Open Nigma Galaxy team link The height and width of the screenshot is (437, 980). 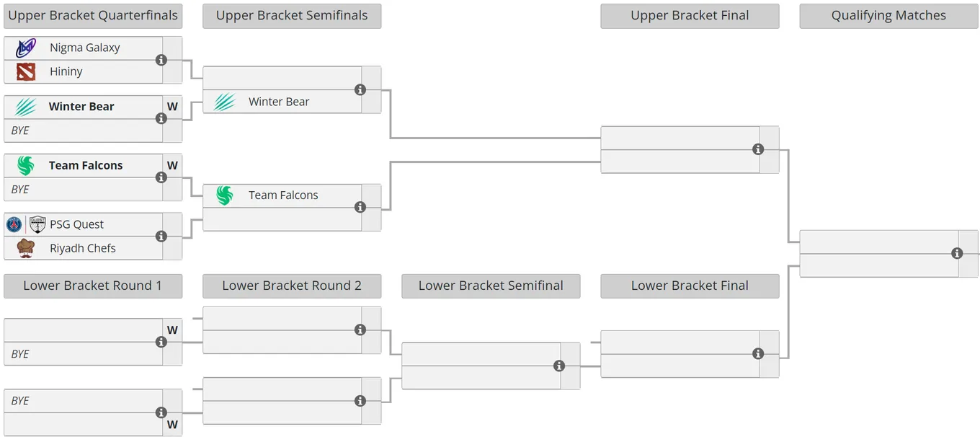click(85, 48)
